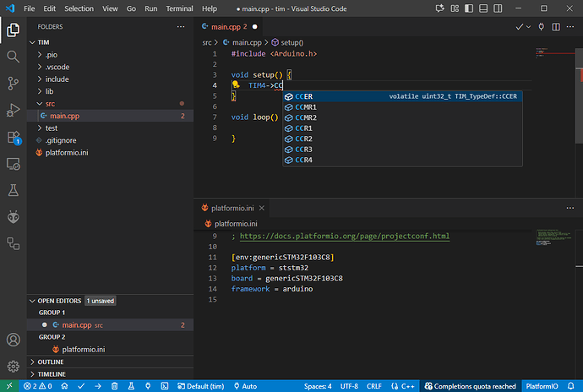This screenshot has width=583, height=392.
Task: Expand the OUTLINE section
Action: coord(51,362)
